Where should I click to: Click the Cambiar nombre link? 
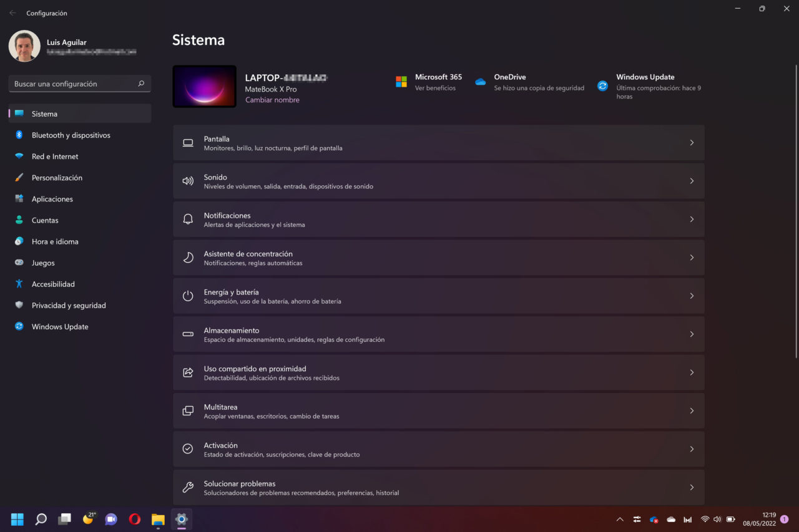pos(272,100)
